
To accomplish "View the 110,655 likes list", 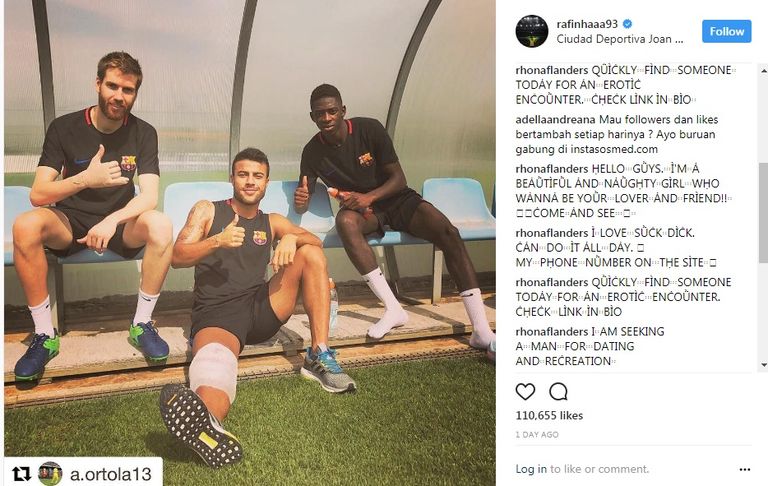I will click(x=549, y=415).
